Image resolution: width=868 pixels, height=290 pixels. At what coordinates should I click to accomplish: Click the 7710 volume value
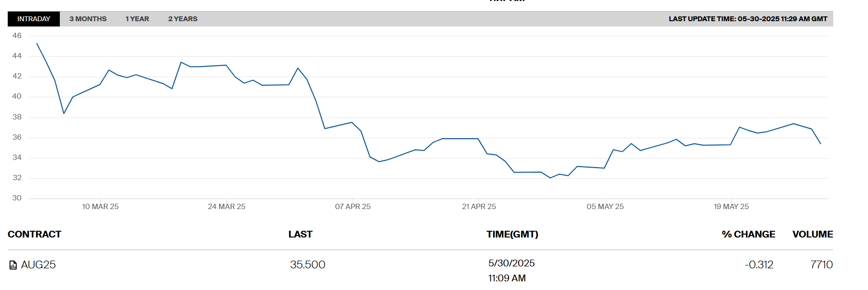pyautogui.click(x=821, y=264)
